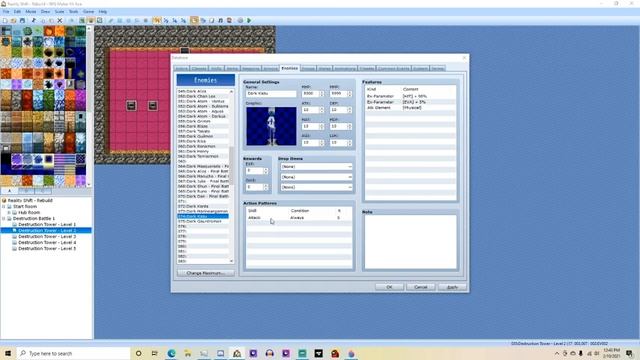Screen dimensions: 640x360
Task: Switch to the Common Events database tab
Action: point(393,68)
